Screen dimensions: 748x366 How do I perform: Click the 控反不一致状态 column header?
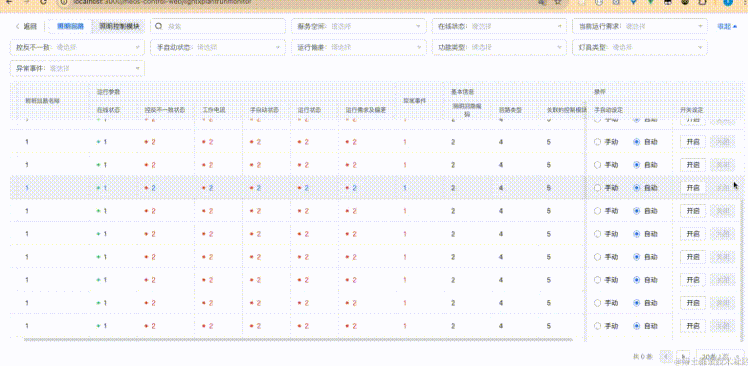coord(165,110)
